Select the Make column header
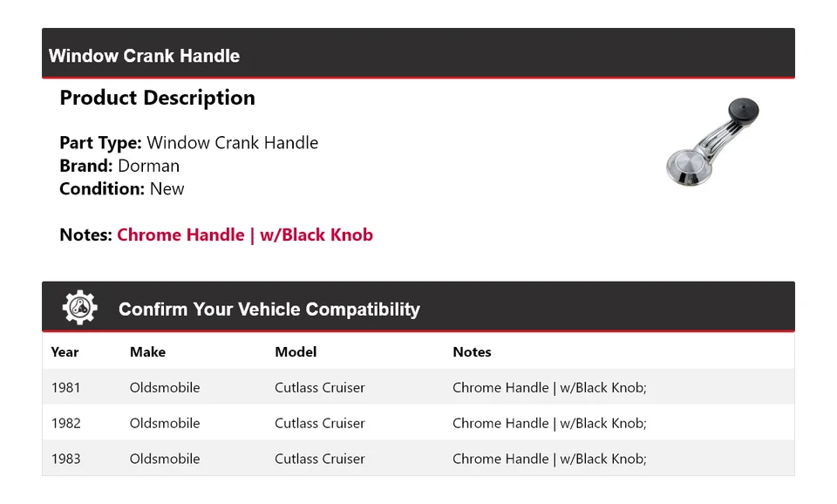This screenshot has width=837, height=504. 147,352
